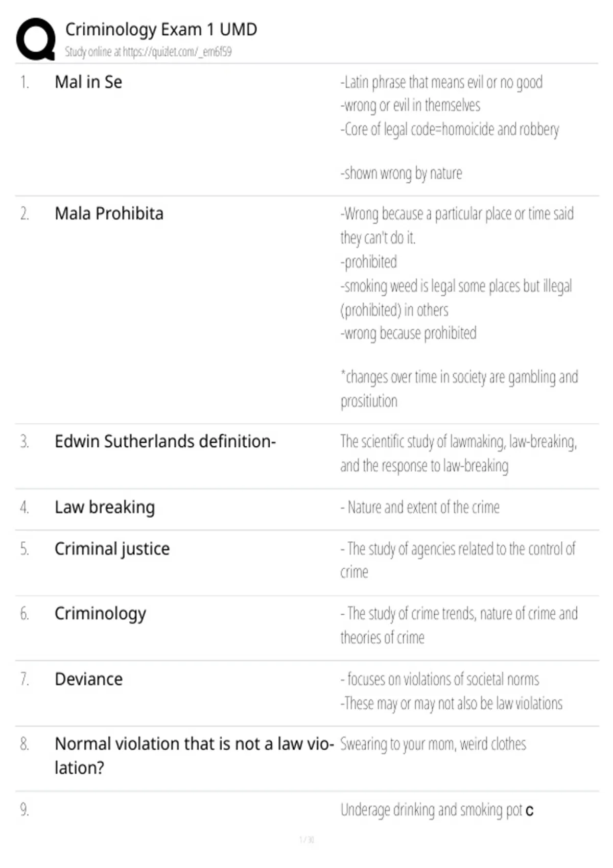Select Swearing to your mom answer

(x=433, y=744)
